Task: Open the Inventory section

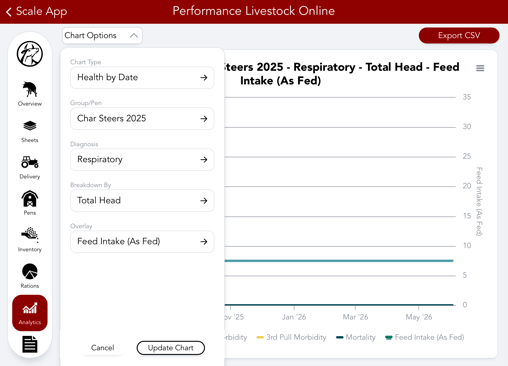Action: coord(30,240)
